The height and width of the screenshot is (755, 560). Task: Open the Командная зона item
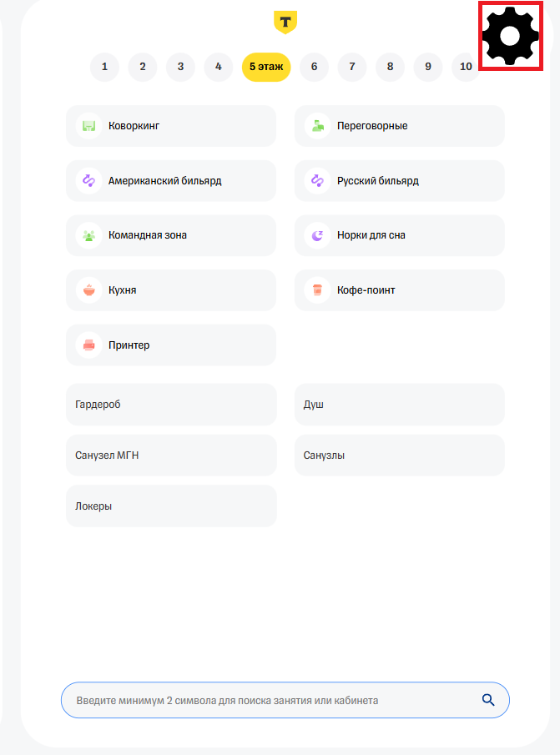point(170,235)
